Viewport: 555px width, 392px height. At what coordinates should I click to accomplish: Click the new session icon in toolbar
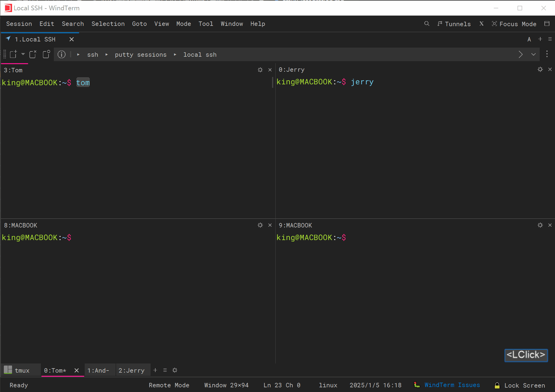(x=13, y=54)
